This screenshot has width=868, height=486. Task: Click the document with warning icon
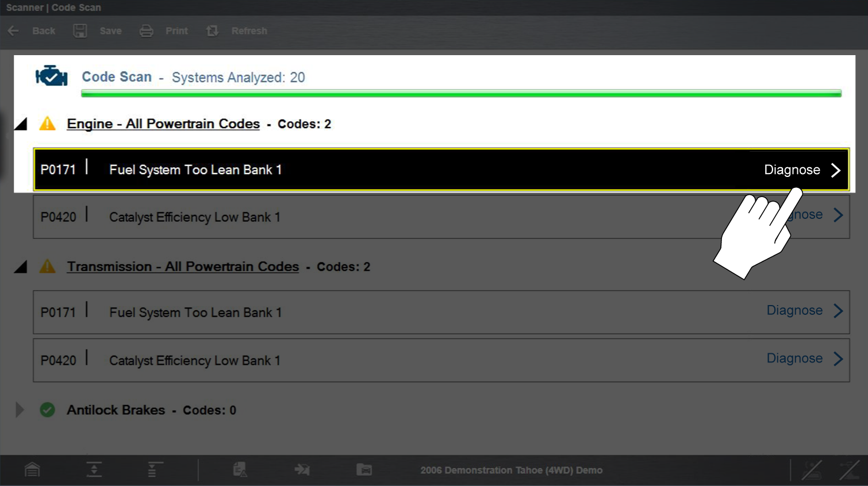(240, 470)
